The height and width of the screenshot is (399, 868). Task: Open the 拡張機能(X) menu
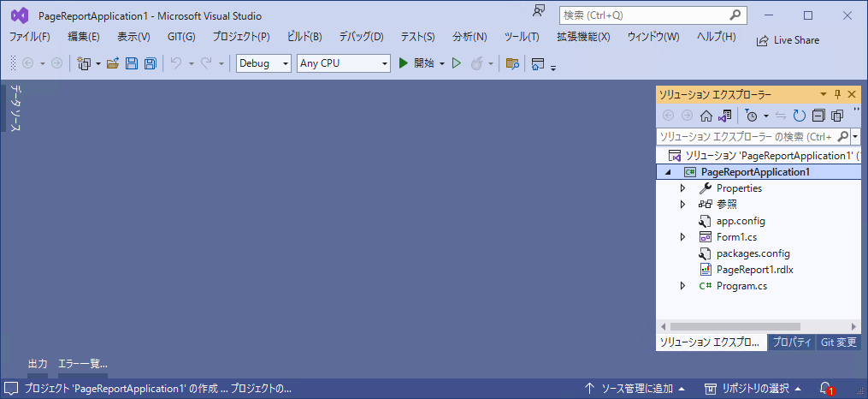click(x=583, y=37)
